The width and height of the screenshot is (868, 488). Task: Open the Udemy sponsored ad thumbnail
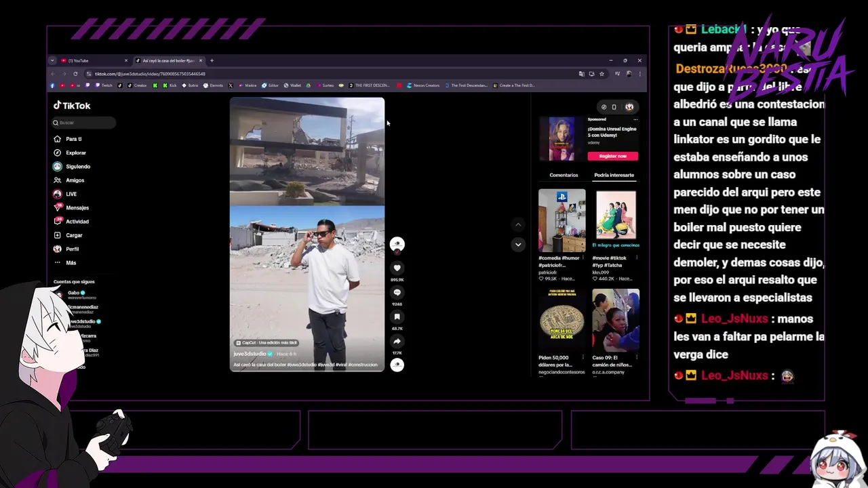[x=561, y=139]
